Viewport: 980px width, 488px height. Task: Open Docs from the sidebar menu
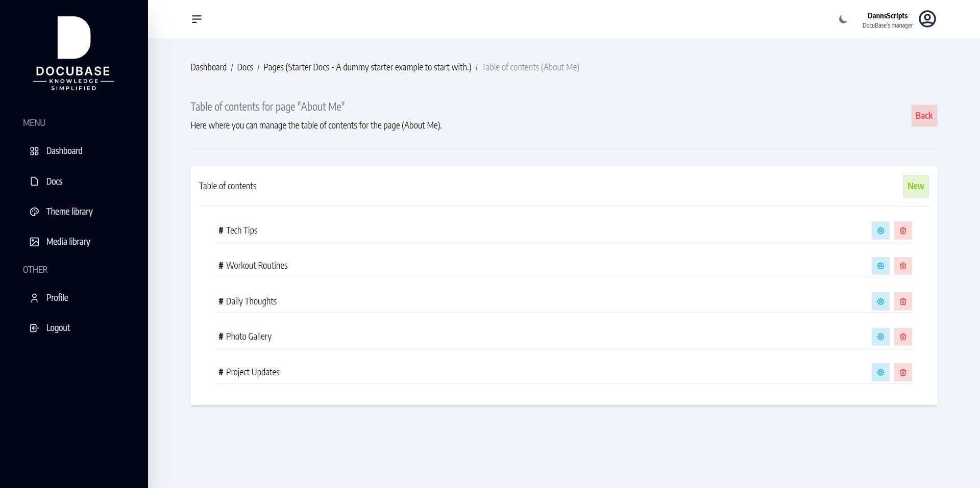point(54,182)
